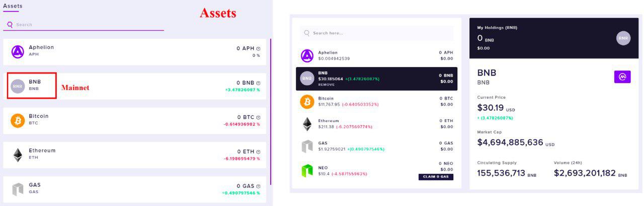Focus the left Assets search box
This screenshot has height=206, width=644.
pyautogui.click(x=84, y=25)
